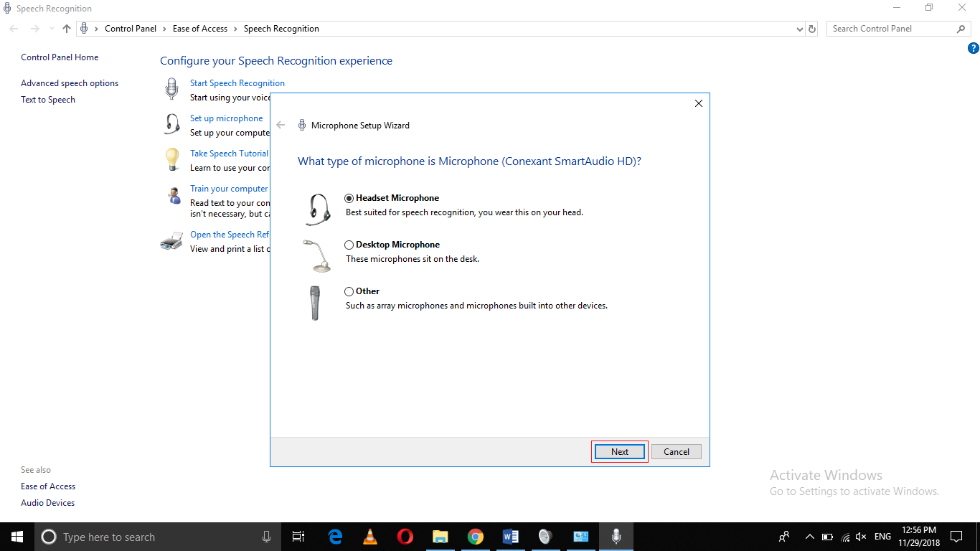
Task: Click the Start Speech Recognition microphone icon
Action: point(171,88)
